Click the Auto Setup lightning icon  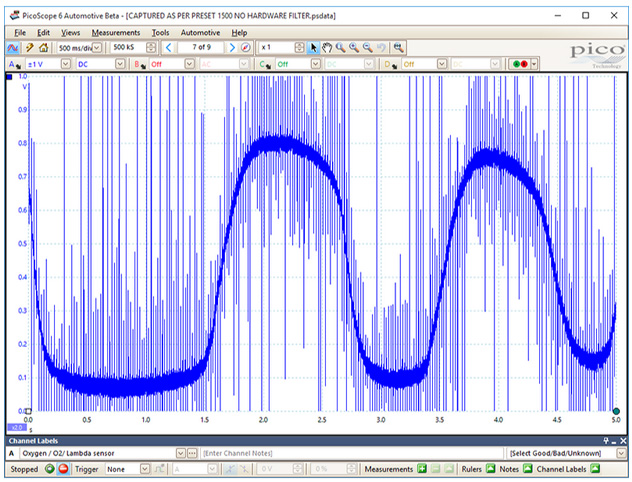(x=29, y=48)
